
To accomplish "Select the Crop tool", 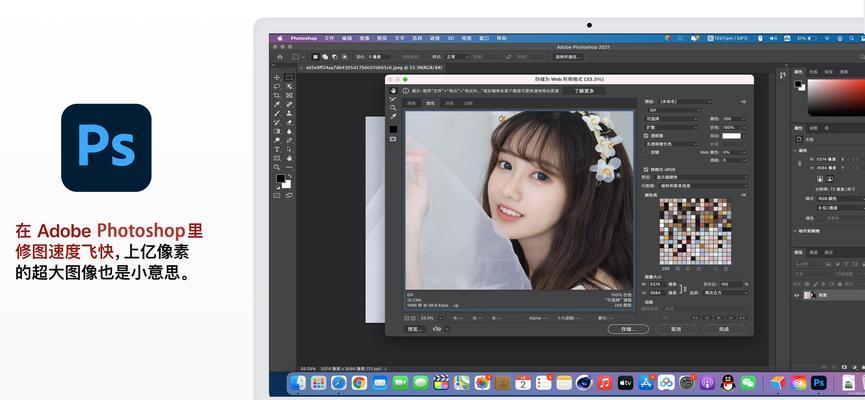I will tap(277, 95).
